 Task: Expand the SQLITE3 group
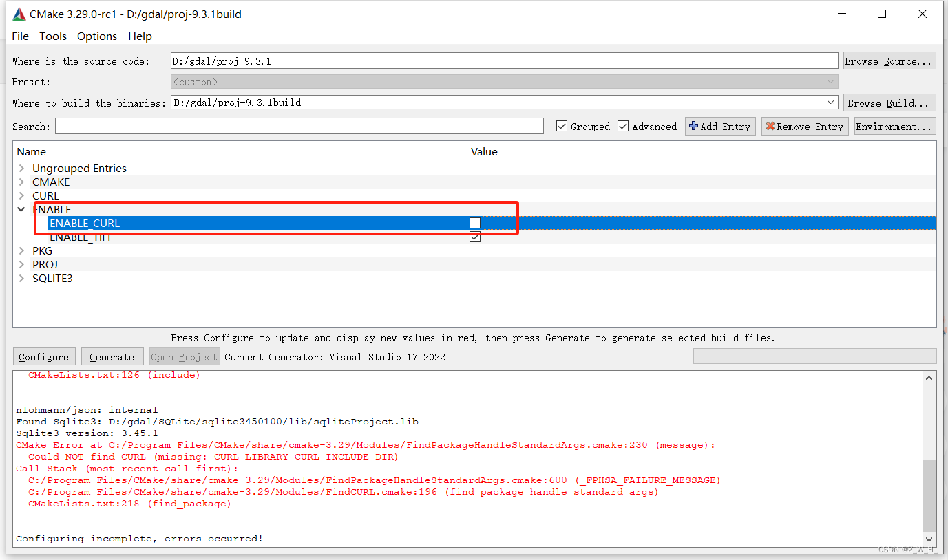(21, 279)
